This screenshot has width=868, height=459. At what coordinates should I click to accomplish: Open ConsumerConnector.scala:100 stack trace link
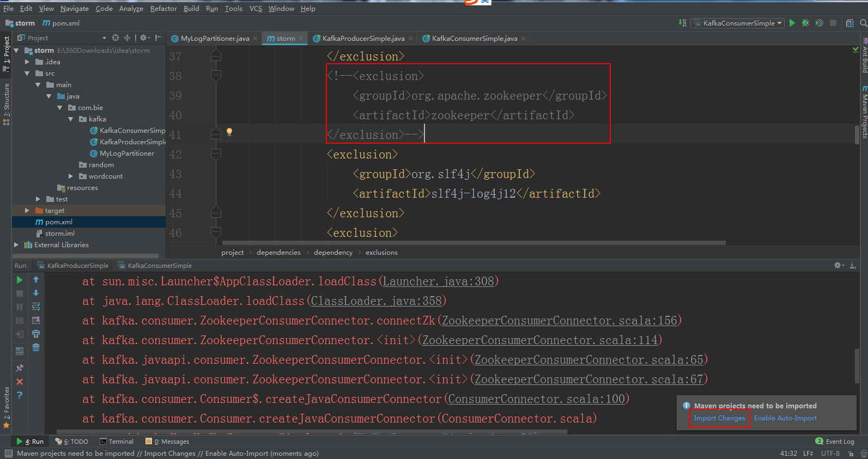(x=537, y=399)
